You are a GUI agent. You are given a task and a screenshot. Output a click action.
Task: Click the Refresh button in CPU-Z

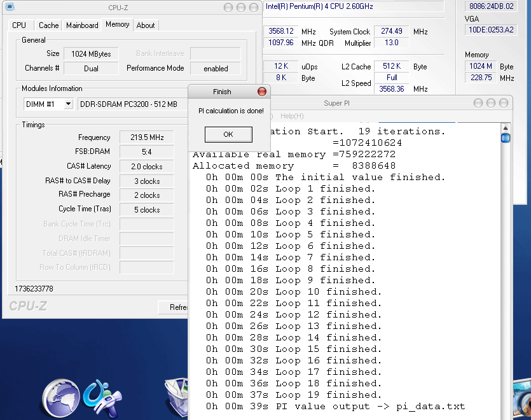[x=174, y=307]
